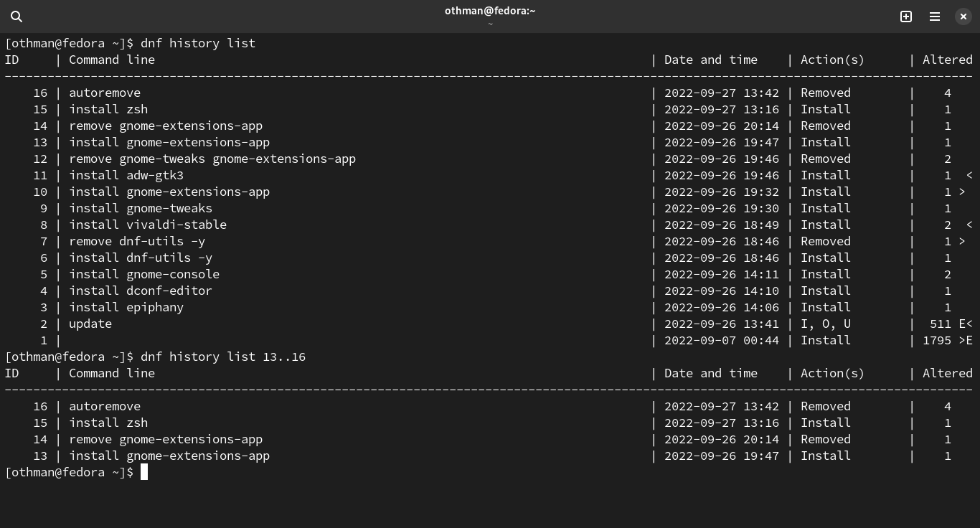
Task: Click the "install gnome-tweaks" history entry
Action: click(x=140, y=208)
